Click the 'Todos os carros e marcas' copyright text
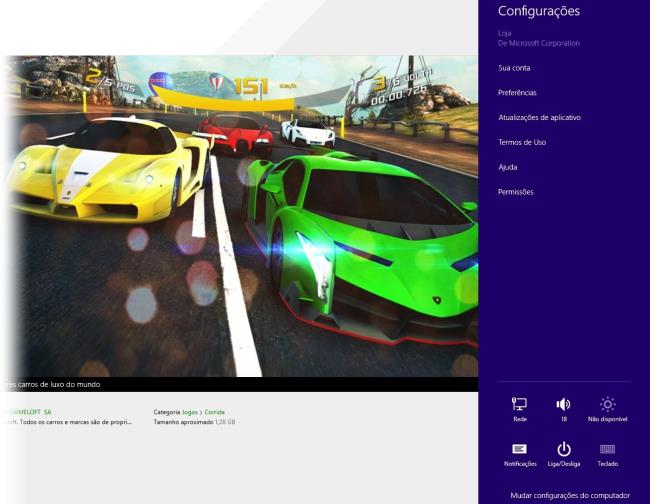The image size is (650, 504). 75,422
